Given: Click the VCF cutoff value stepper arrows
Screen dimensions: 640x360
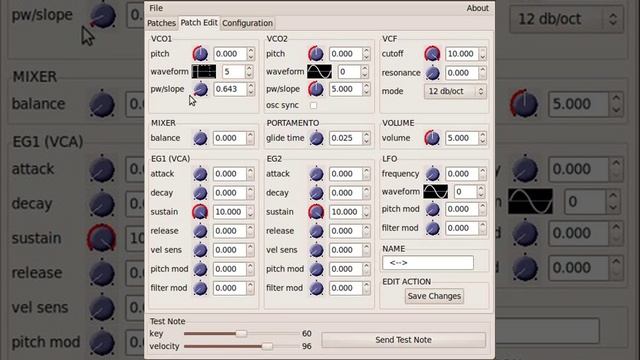Looking at the screenshot, I should point(482,54).
